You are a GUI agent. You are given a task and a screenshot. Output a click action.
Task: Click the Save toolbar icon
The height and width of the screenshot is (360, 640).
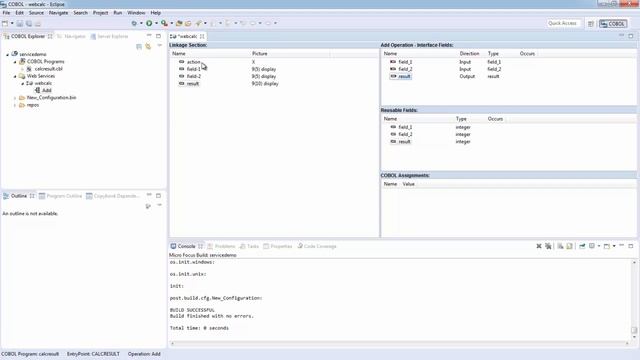click(x=20, y=23)
